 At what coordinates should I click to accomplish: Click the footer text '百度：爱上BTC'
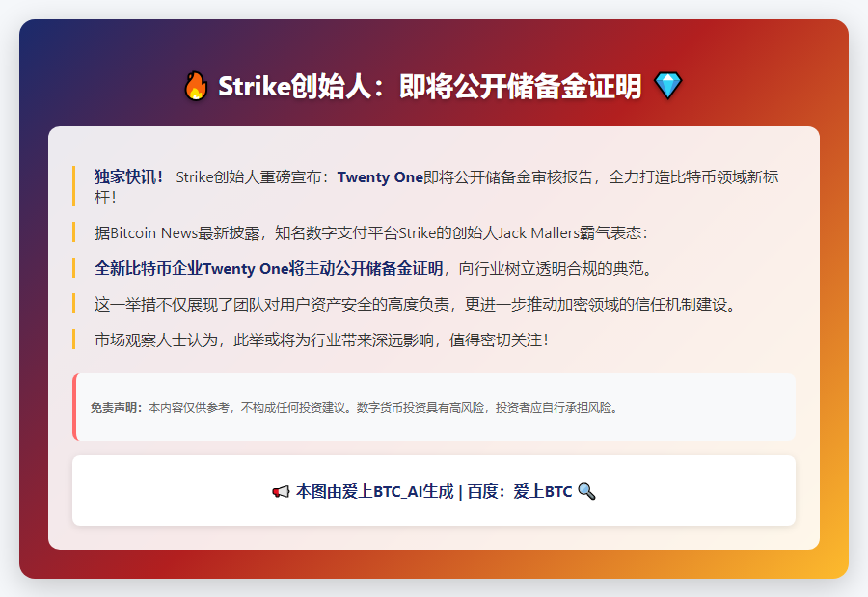coord(520,491)
